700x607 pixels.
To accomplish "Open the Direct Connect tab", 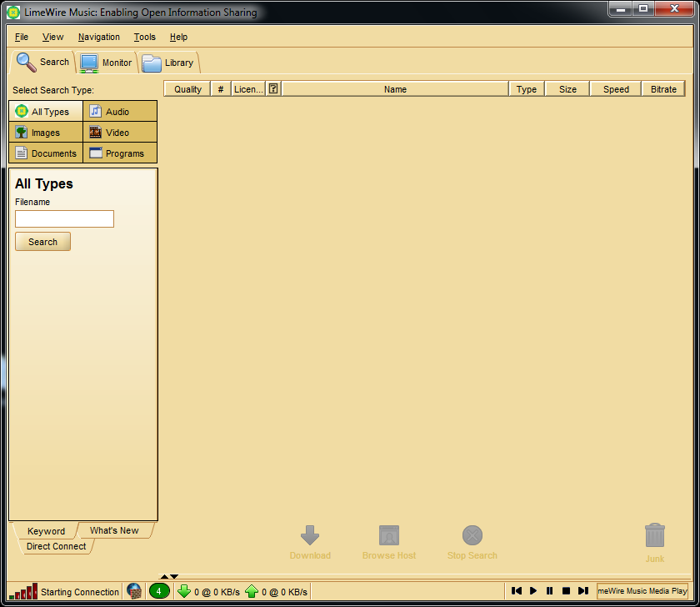I will click(x=55, y=546).
